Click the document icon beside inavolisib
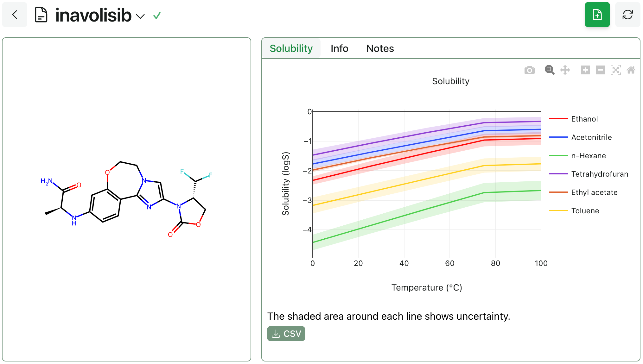 click(x=41, y=15)
